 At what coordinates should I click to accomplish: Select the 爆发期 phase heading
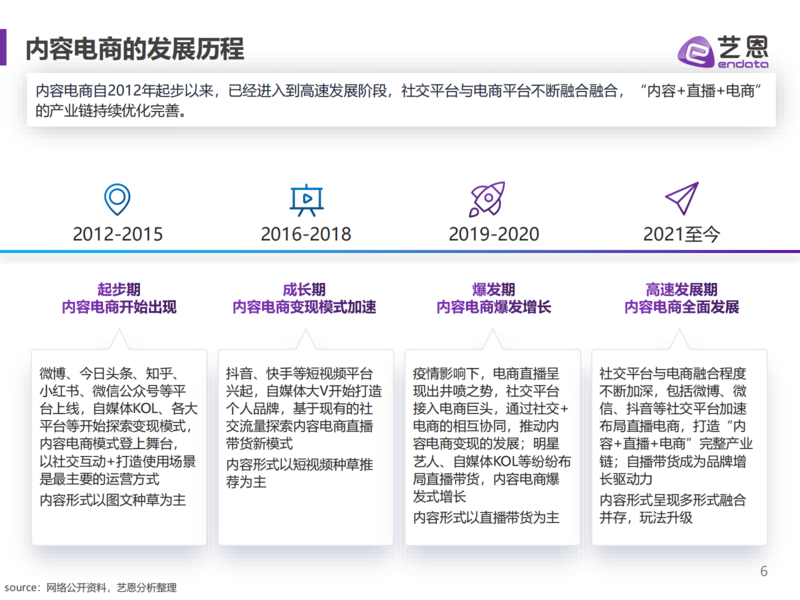click(x=493, y=288)
